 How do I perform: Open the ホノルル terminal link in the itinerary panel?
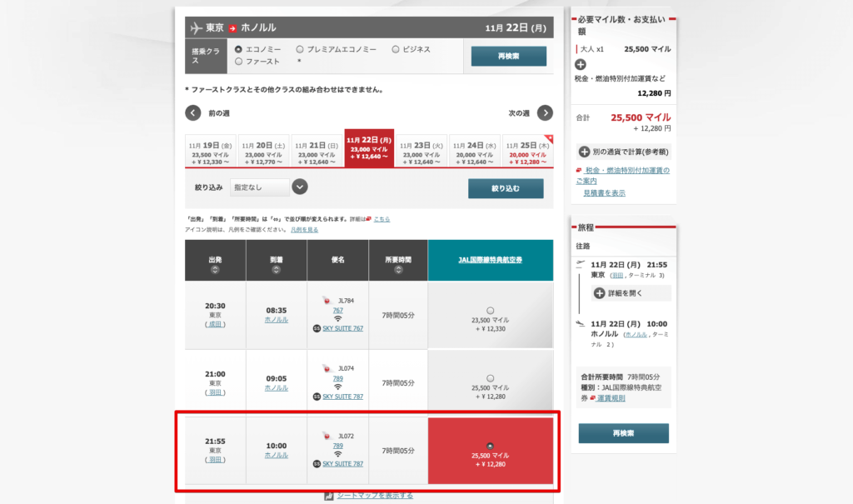pos(636,335)
